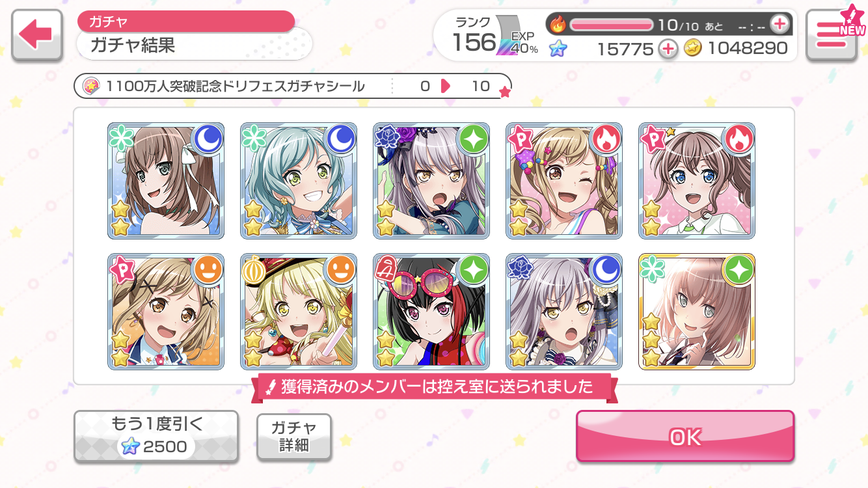
Task: Tap the gacha sticker icon beside 1100万人突破記念
Action: 92,86
